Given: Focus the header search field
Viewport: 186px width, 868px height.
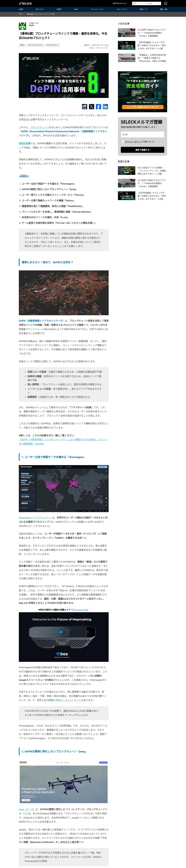Looking at the screenshot, I should pyautogui.click(x=145, y=3).
